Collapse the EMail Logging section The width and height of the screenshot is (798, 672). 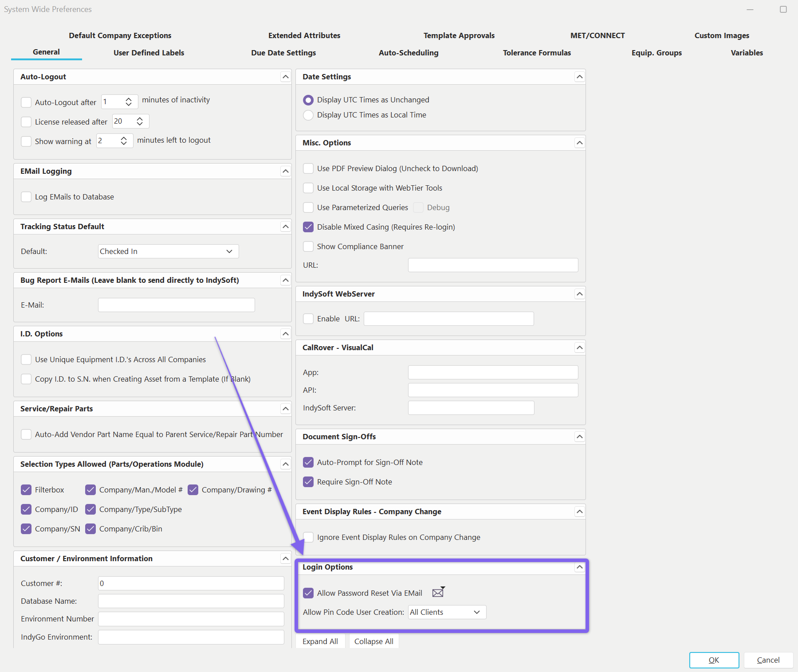285,171
